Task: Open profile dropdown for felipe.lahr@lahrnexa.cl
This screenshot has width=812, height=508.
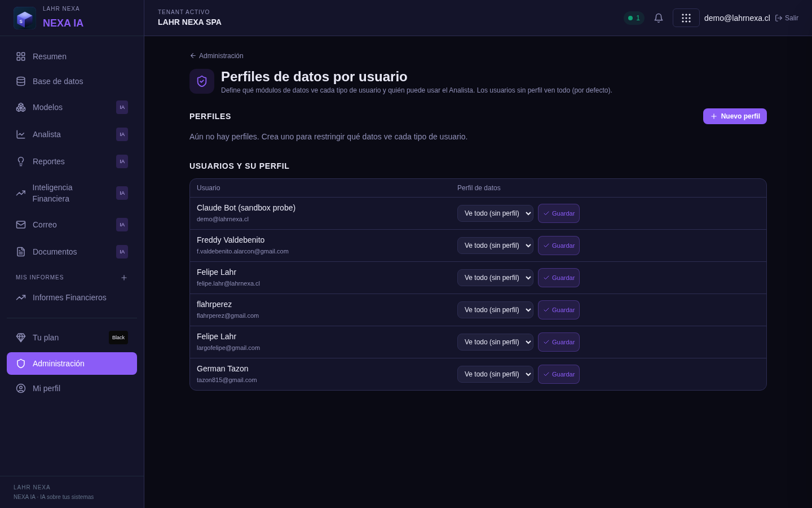Action: pos(495,278)
